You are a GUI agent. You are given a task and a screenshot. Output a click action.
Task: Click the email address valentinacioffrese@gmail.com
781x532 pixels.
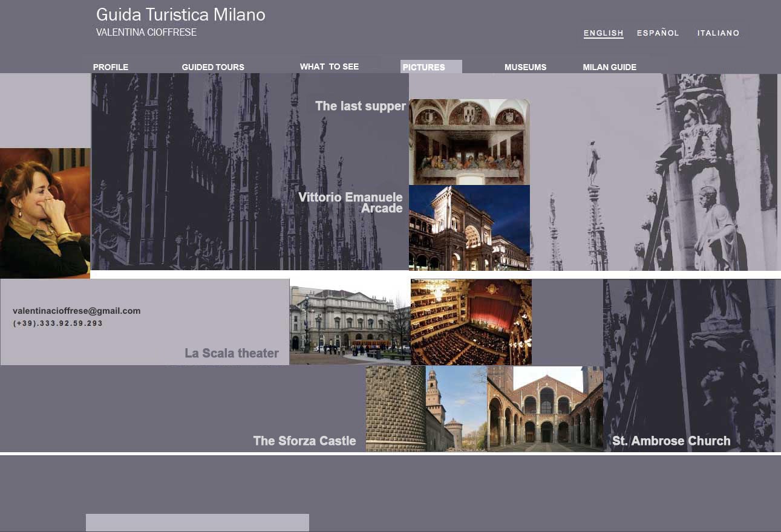(x=76, y=311)
